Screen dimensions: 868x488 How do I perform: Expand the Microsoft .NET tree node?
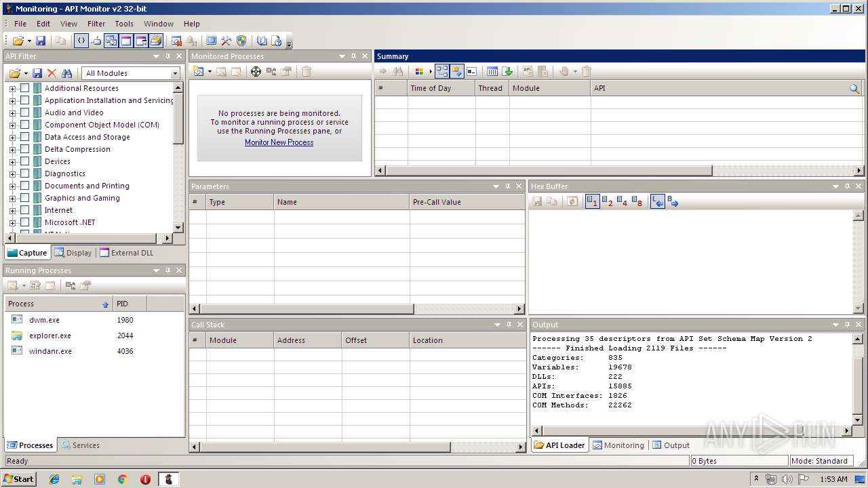(12, 222)
